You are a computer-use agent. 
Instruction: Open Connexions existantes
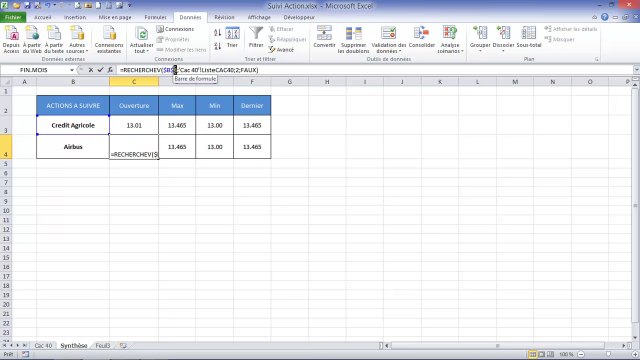(109, 40)
